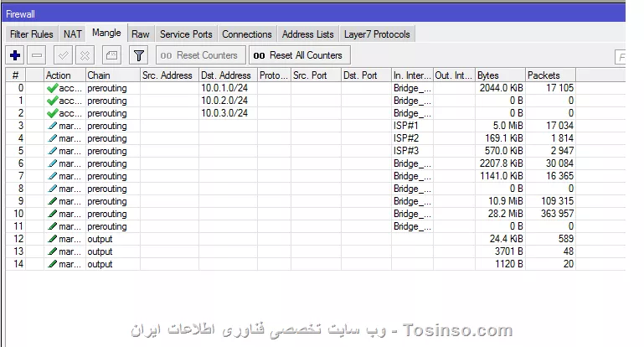
Task: Click the Dst. Port column header
Action: click(x=366, y=75)
